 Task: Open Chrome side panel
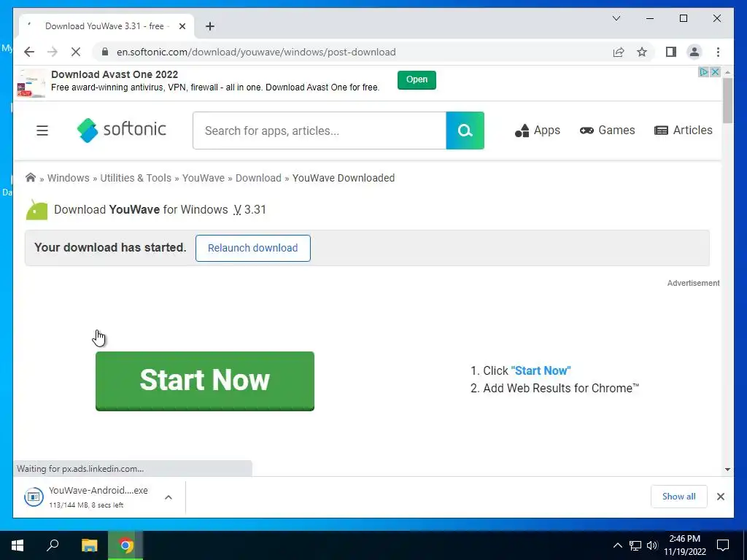coord(671,52)
